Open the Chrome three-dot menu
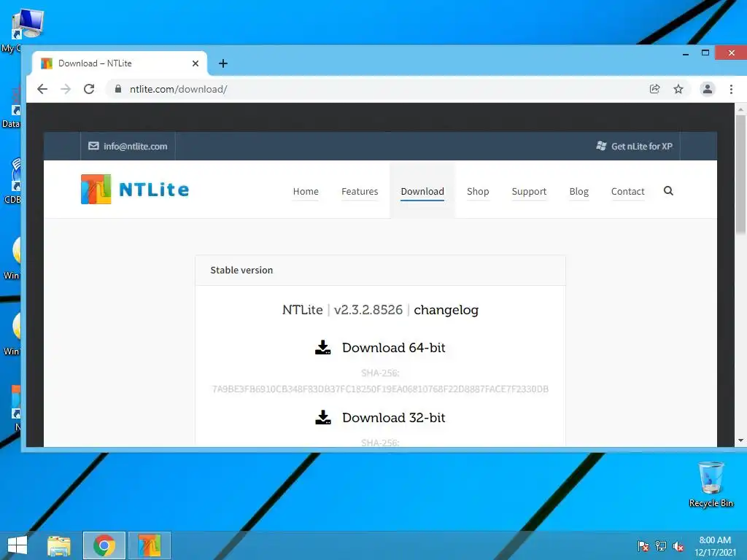Viewport: 747px width, 560px height. click(x=731, y=89)
